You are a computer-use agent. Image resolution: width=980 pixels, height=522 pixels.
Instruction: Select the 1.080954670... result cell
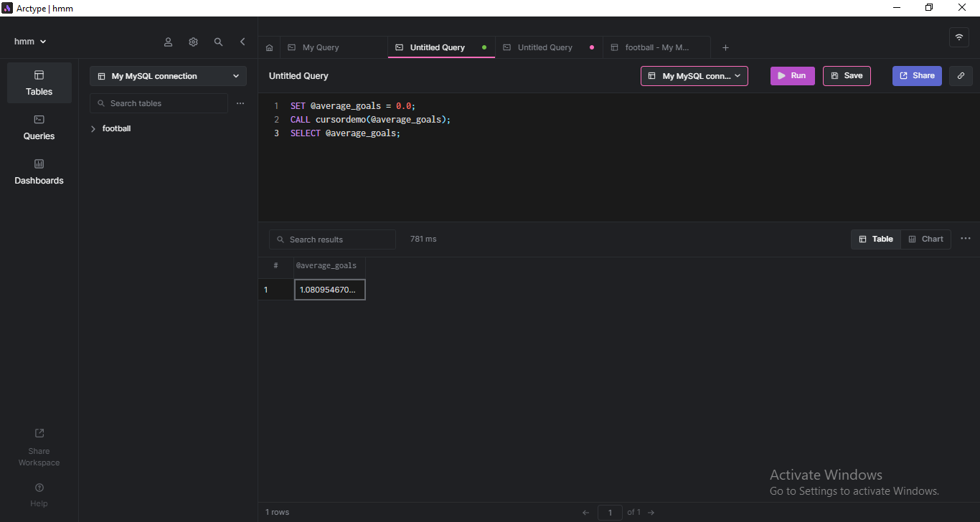330,290
